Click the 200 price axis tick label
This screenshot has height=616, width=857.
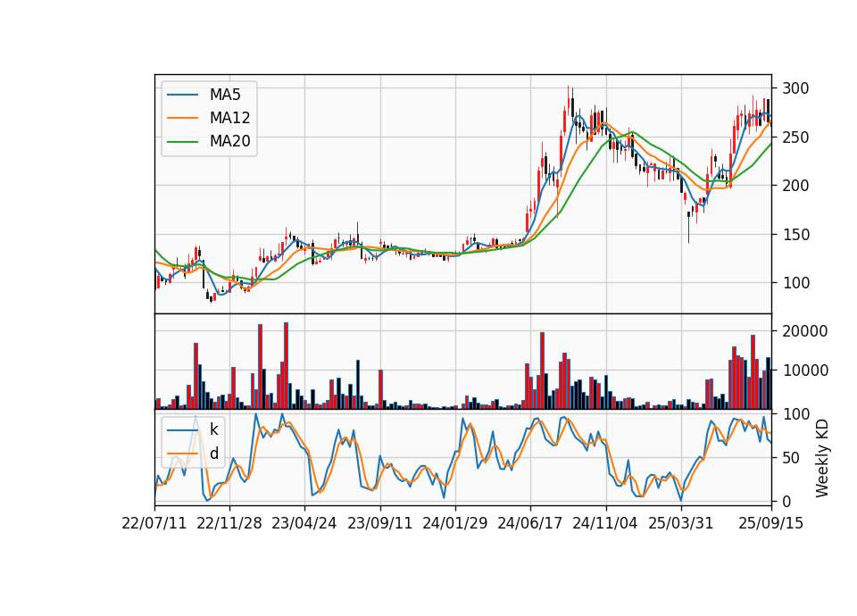pos(795,186)
